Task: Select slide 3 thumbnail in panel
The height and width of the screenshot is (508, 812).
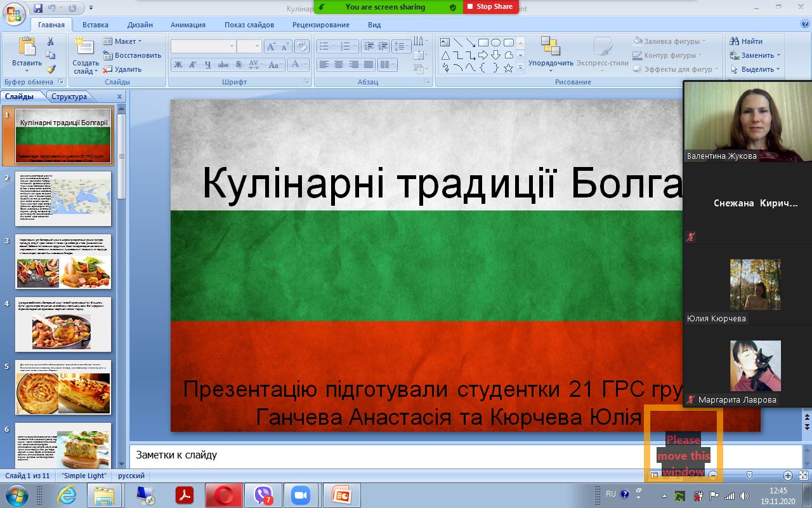Action: pyautogui.click(x=63, y=261)
